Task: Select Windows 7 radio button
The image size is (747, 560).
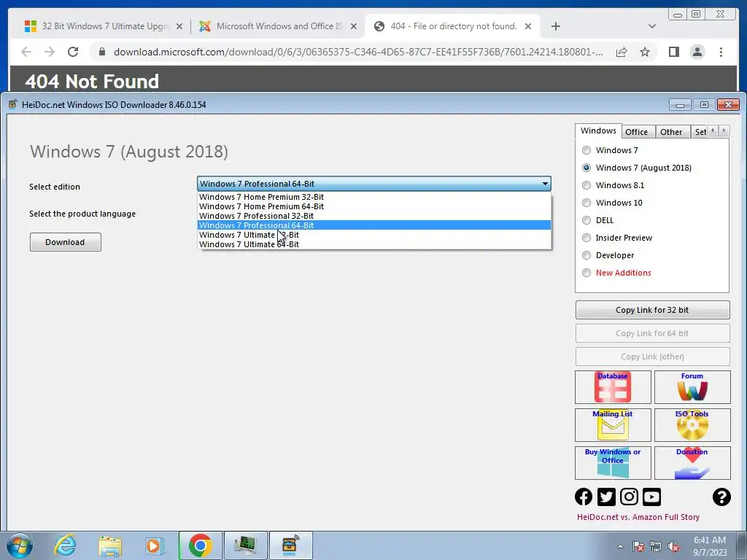Action: click(587, 150)
